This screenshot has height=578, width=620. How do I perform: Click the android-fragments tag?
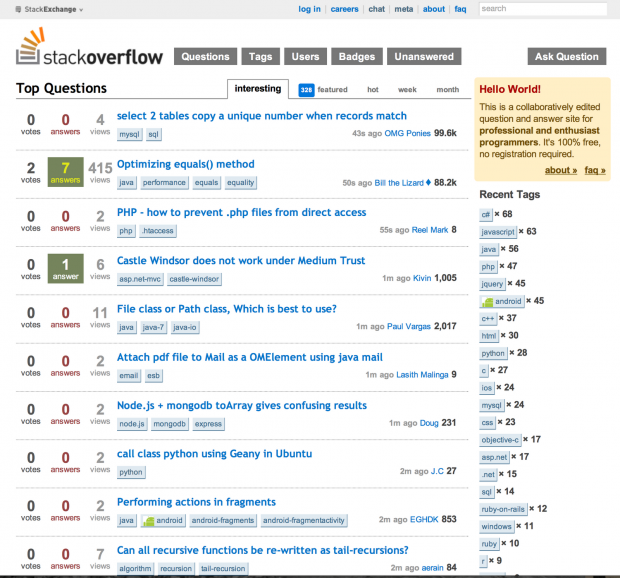[x=223, y=520]
